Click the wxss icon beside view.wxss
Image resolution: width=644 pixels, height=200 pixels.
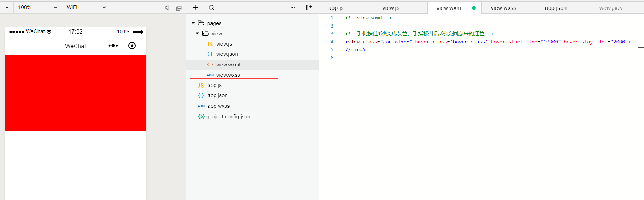pyautogui.click(x=210, y=75)
